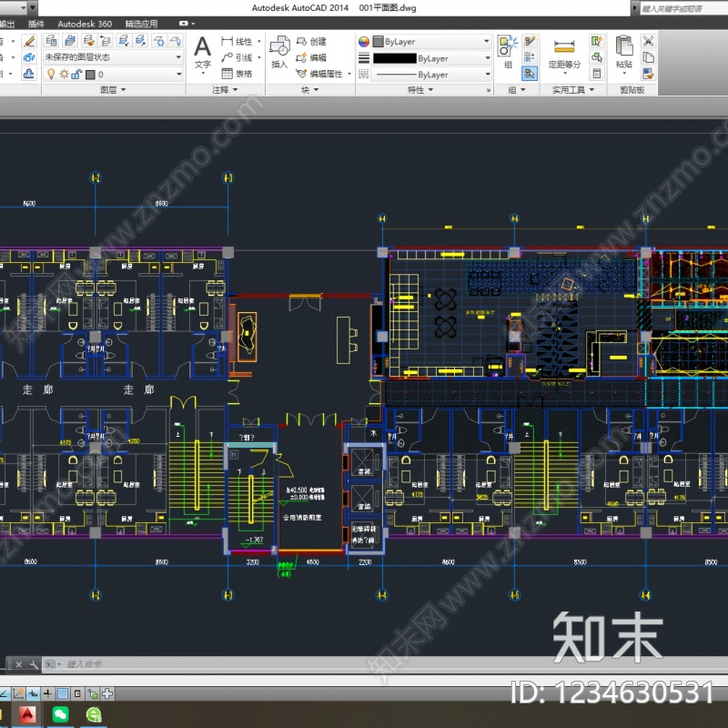728x728 pixels.
Task: Select the large 文字 text tool
Action: pos(202,53)
